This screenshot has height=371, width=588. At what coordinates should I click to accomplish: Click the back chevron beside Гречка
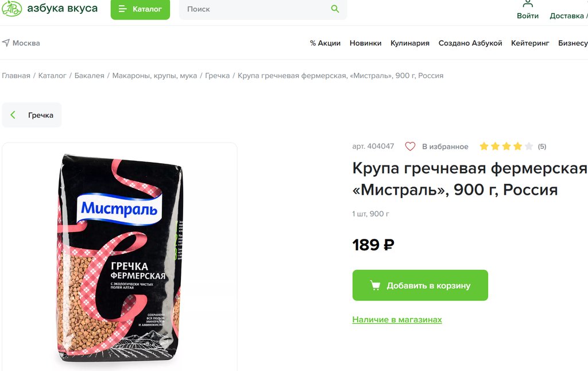click(x=13, y=115)
